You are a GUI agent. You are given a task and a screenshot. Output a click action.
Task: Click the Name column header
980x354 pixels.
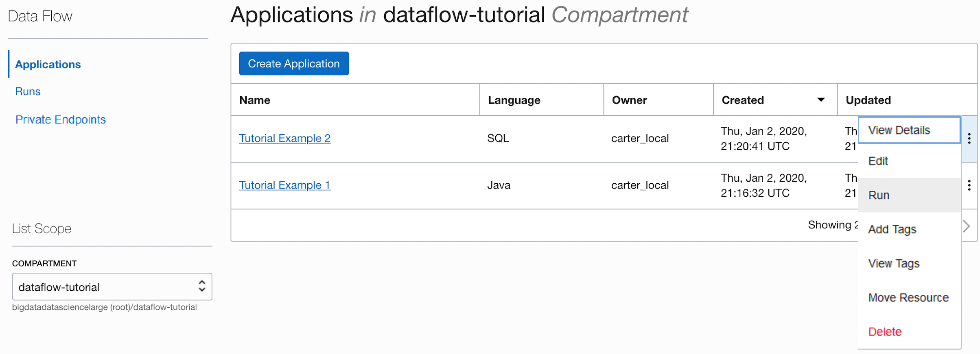coord(255,100)
